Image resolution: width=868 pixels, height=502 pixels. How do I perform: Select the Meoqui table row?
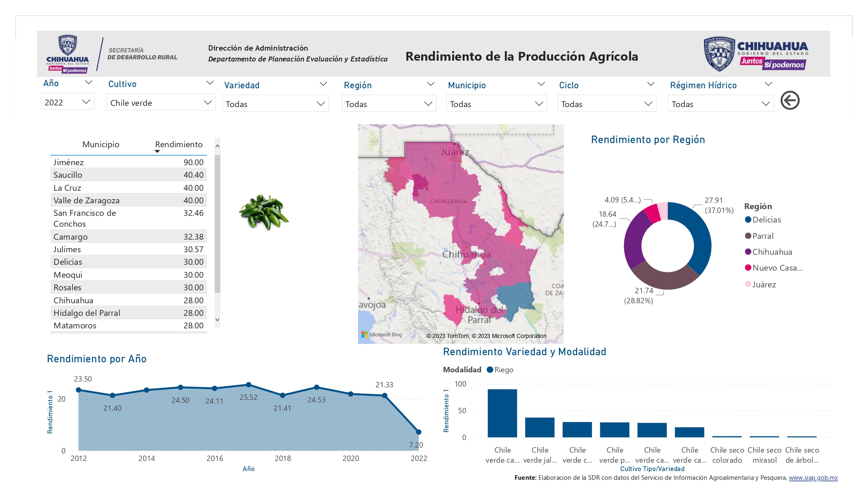[x=128, y=275]
